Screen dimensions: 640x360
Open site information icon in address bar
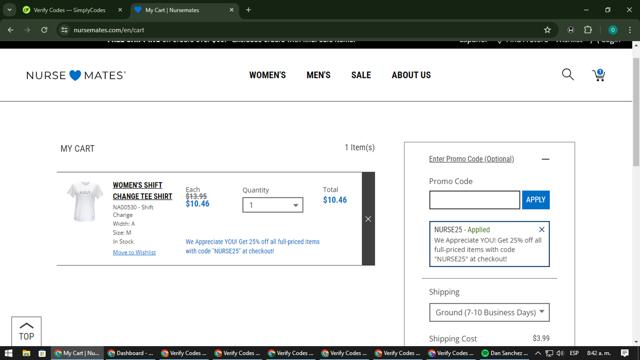[64, 30]
